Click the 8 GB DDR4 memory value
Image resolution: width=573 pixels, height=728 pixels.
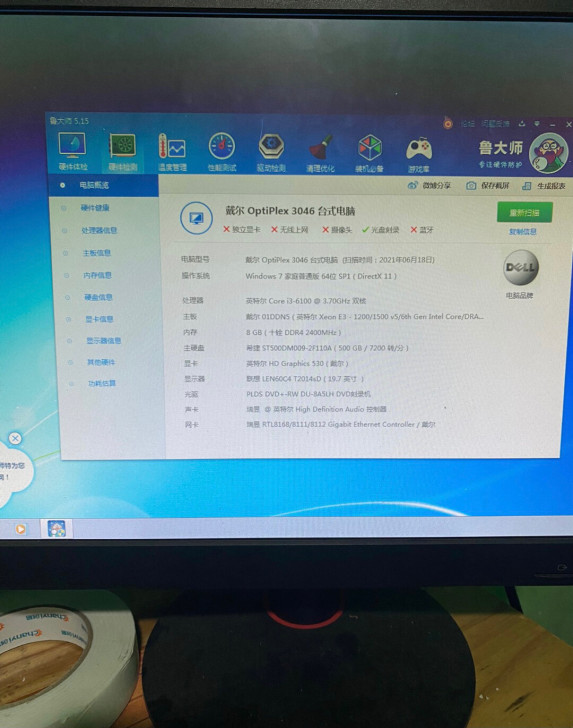click(293, 332)
